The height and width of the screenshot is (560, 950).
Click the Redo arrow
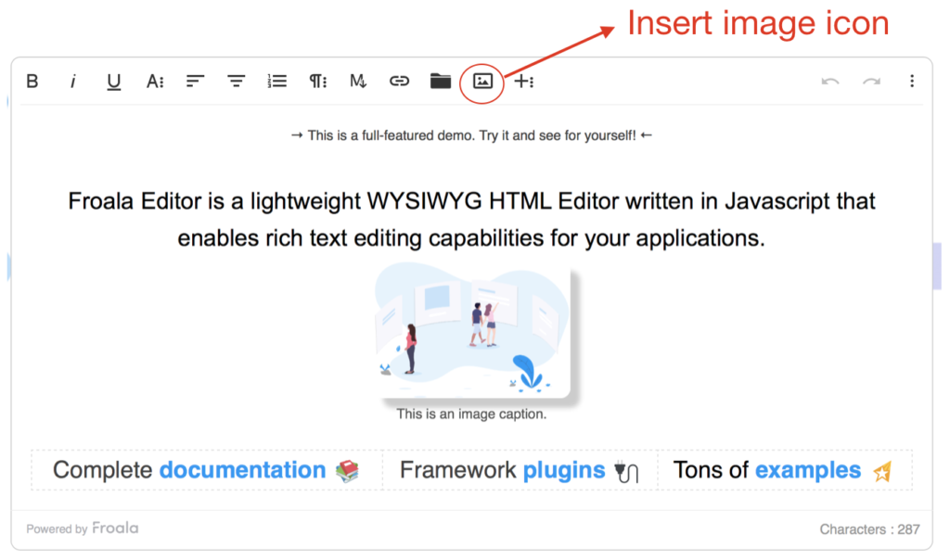(871, 81)
